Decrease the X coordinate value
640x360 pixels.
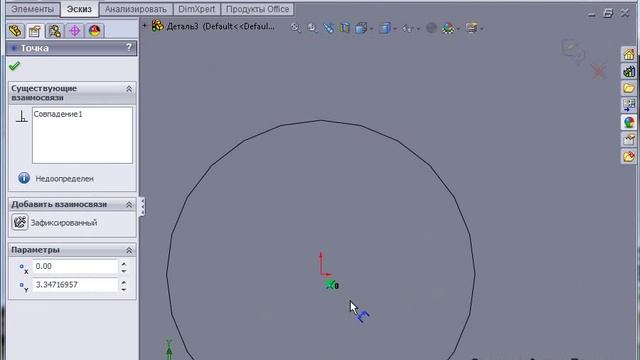coord(124,270)
